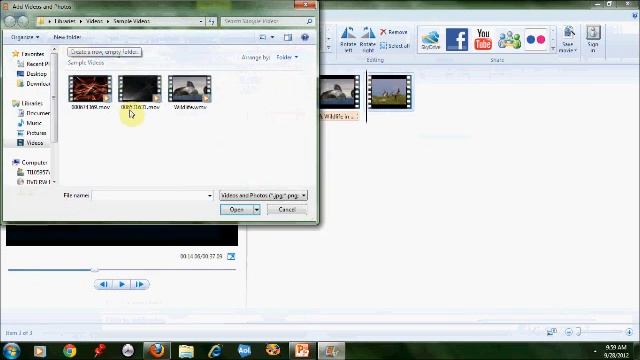Image resolution: width=640 pixels, height=360 pixels.
Task: Open Google Chrome from the taskbar
Action: coord(70,351)
